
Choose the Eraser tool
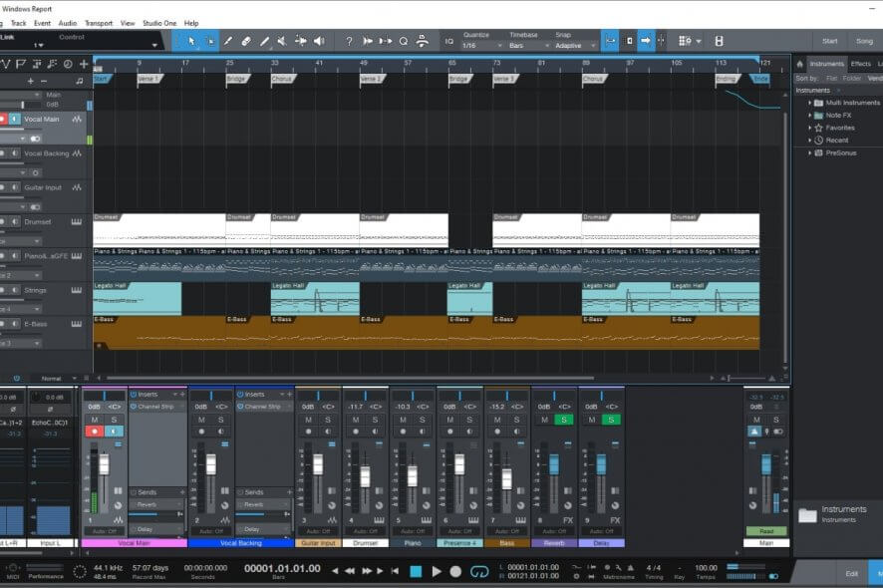[246, 41]
